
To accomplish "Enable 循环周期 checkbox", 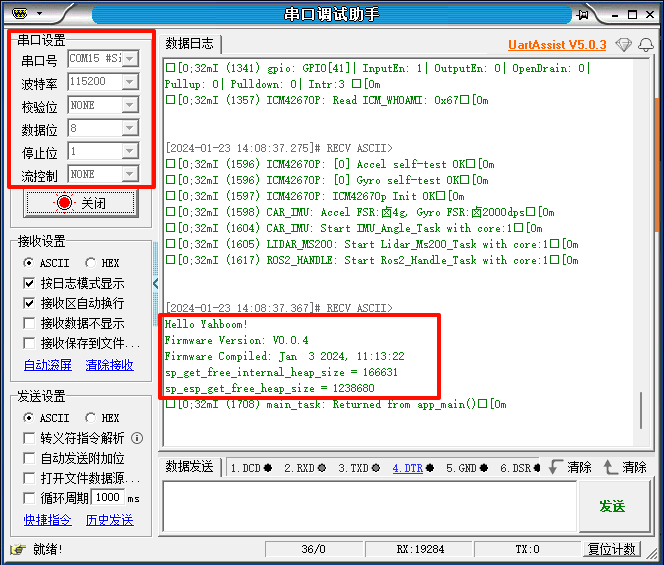I will [30, 498].
